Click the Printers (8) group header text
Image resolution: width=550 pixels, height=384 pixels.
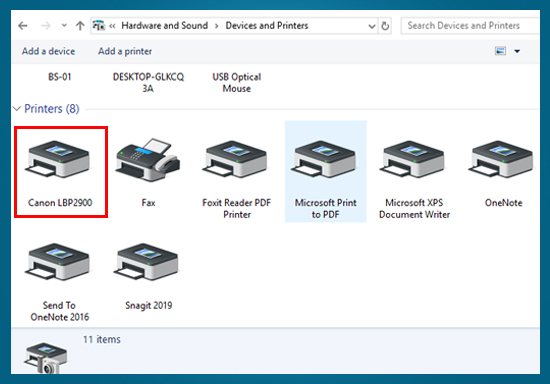point(52,109)
